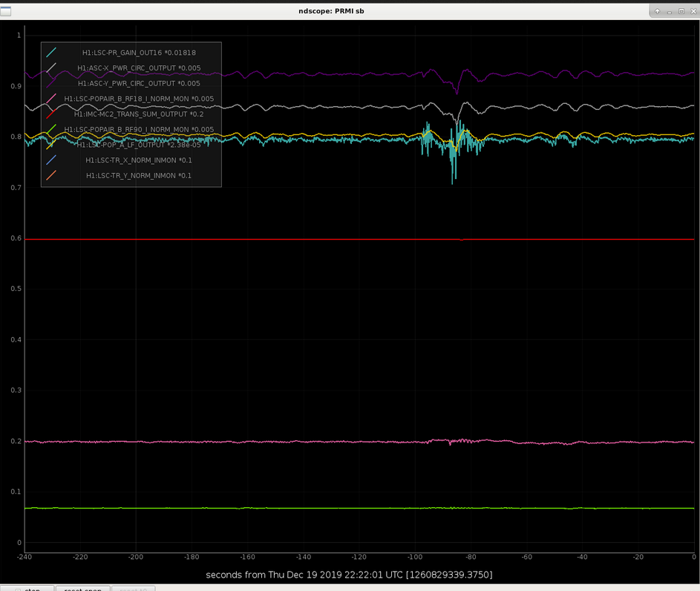
Task: Click the reset span button
Action: pyautogui.click(x=82, y=589)
